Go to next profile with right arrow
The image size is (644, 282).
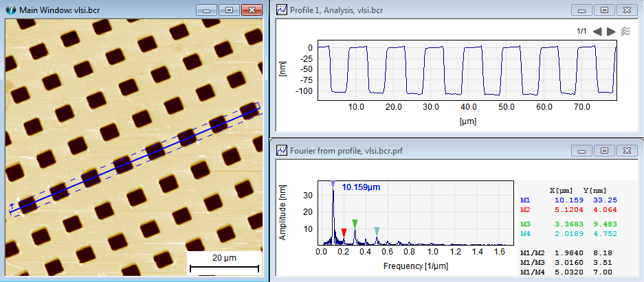(611, 32)
